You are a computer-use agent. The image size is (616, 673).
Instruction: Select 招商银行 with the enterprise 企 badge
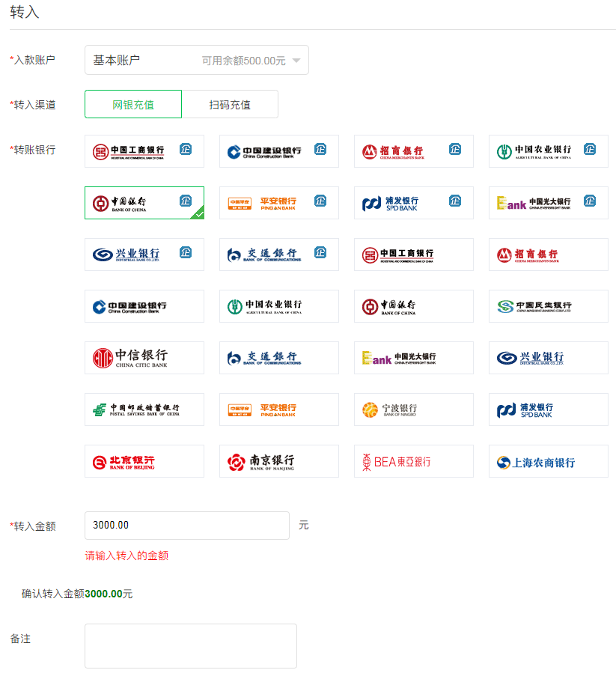click(x=414, y=151)
